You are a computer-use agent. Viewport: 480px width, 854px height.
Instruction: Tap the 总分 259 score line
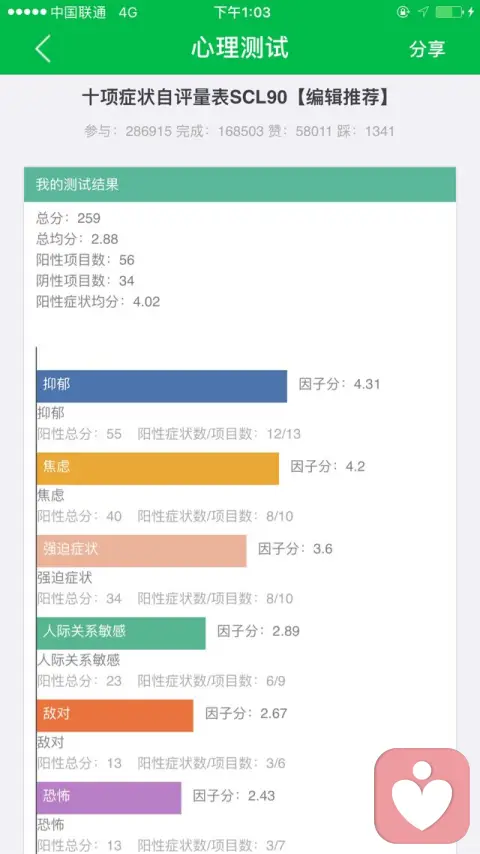[68, 218]
